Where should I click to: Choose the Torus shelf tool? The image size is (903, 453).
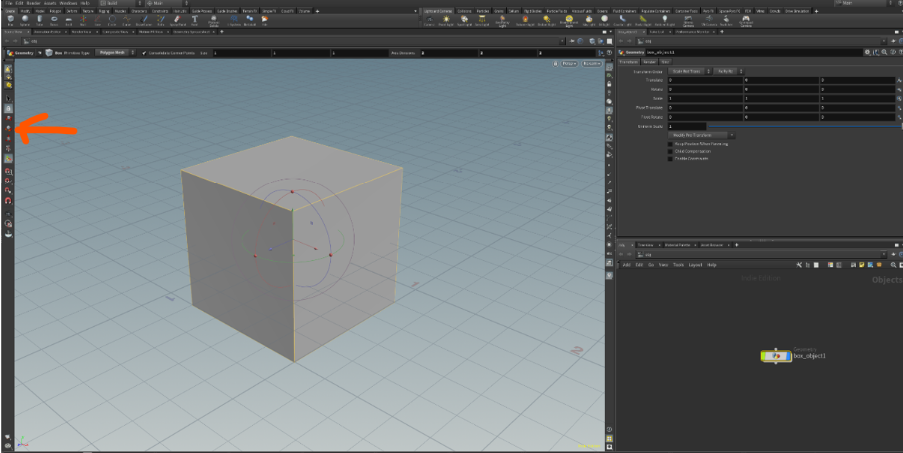pyautogui.click(x=55, y=20)
